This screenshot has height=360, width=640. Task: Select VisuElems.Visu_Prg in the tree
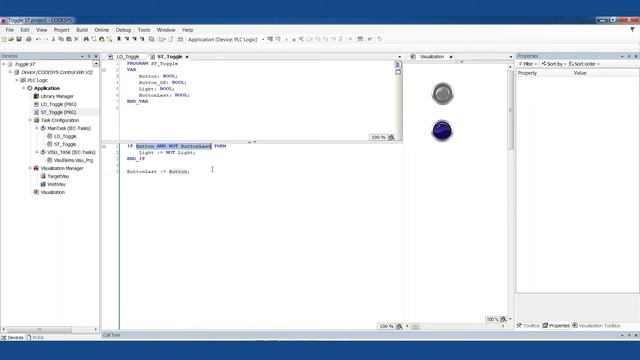pyautogui.click(x=73, y=160)
